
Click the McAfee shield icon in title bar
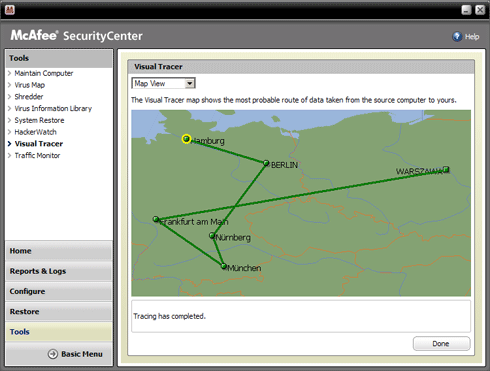coord(10,10)
